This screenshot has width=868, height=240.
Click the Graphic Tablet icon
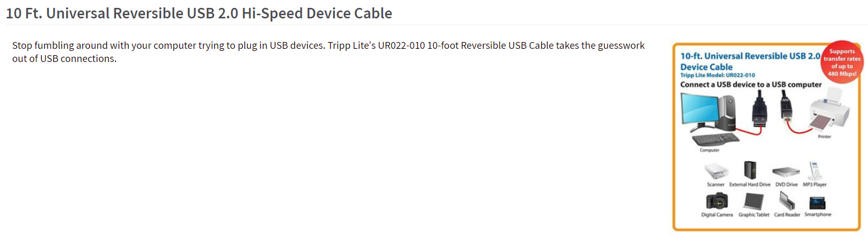(x=754, y=202)
